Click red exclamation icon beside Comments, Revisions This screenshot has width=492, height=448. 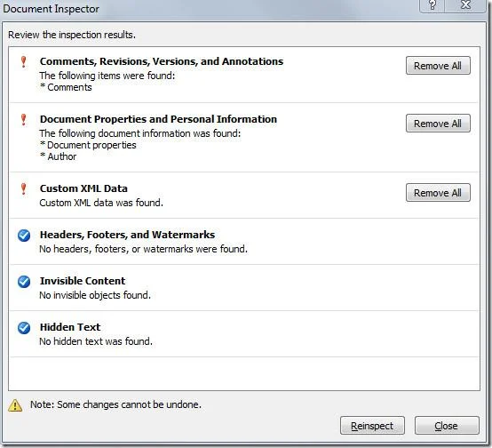click(23, 61)
